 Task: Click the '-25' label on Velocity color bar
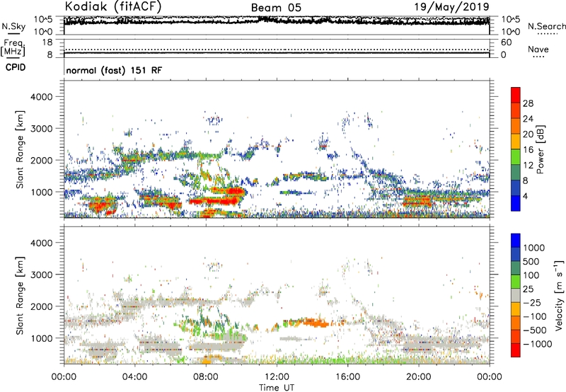click(533, 303)
